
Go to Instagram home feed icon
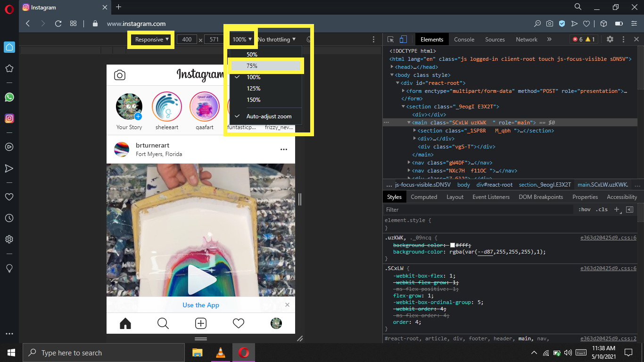pyautogui.click(x=125, y=323)
